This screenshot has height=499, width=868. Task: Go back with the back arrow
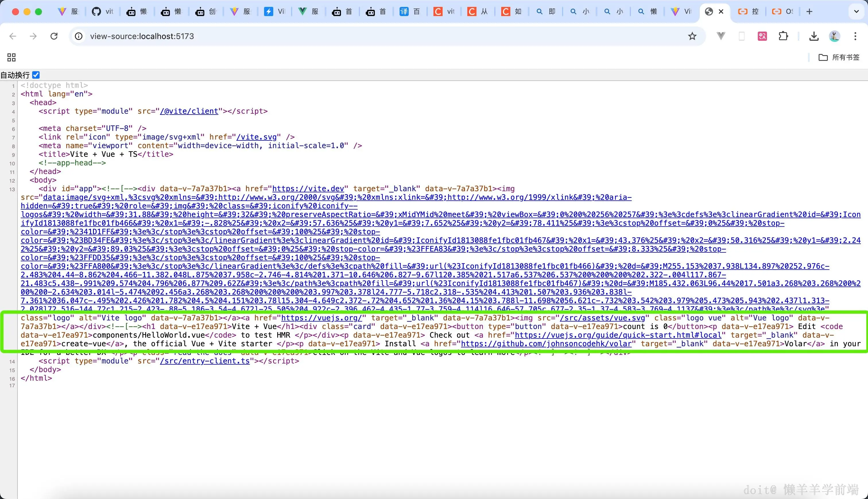click(x=13, y=36)
